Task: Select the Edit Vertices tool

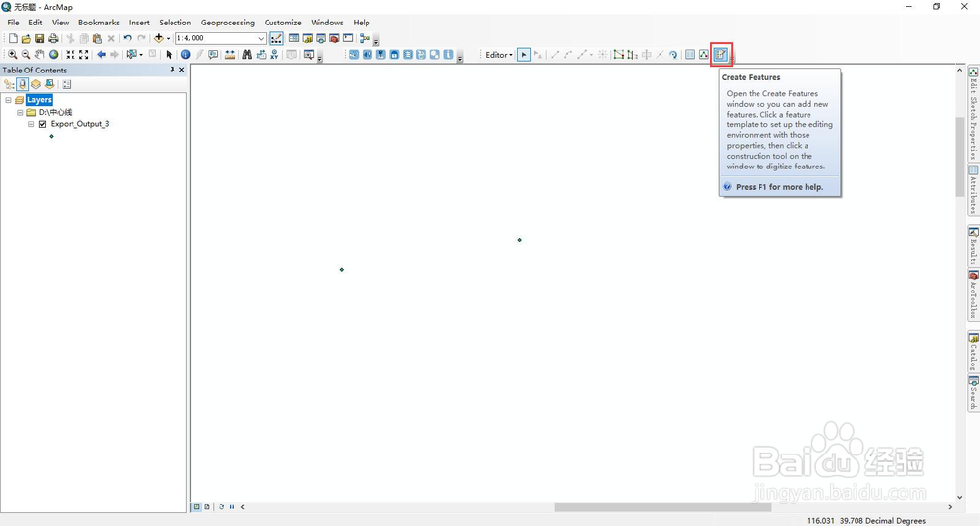Action: click(618, 55)
